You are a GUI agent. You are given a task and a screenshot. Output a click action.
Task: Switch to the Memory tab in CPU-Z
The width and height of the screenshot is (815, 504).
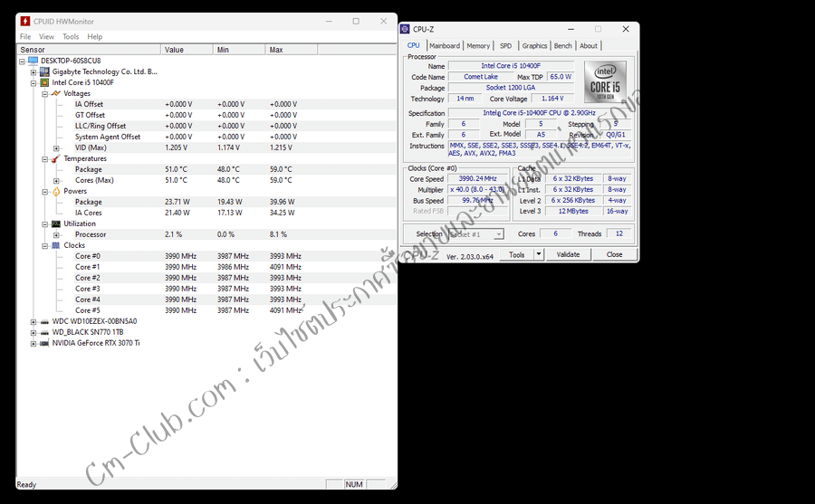[x=478, y=46]
